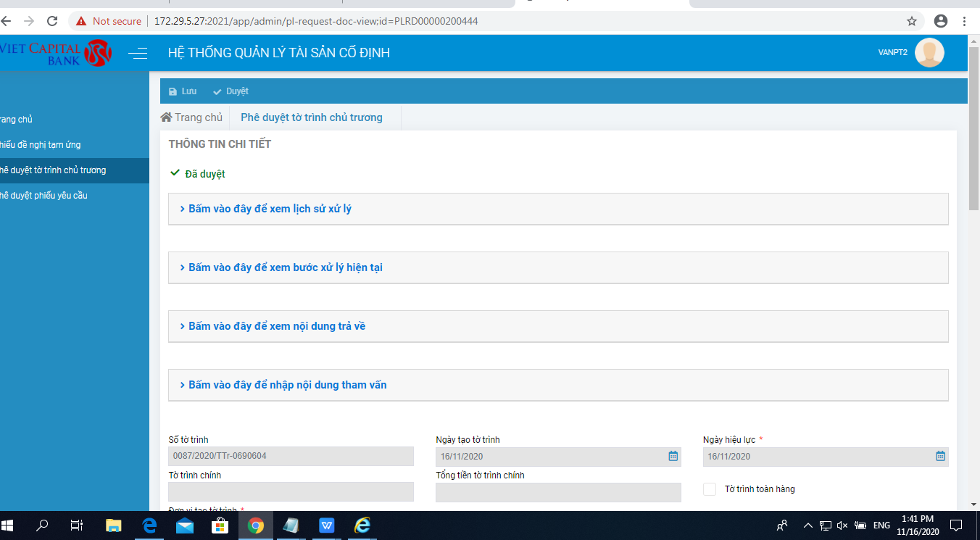This screenshot has width=980, height=540.
Task: Open Microsoft Edge from the taskbar
Action: [x=149, y=526]
